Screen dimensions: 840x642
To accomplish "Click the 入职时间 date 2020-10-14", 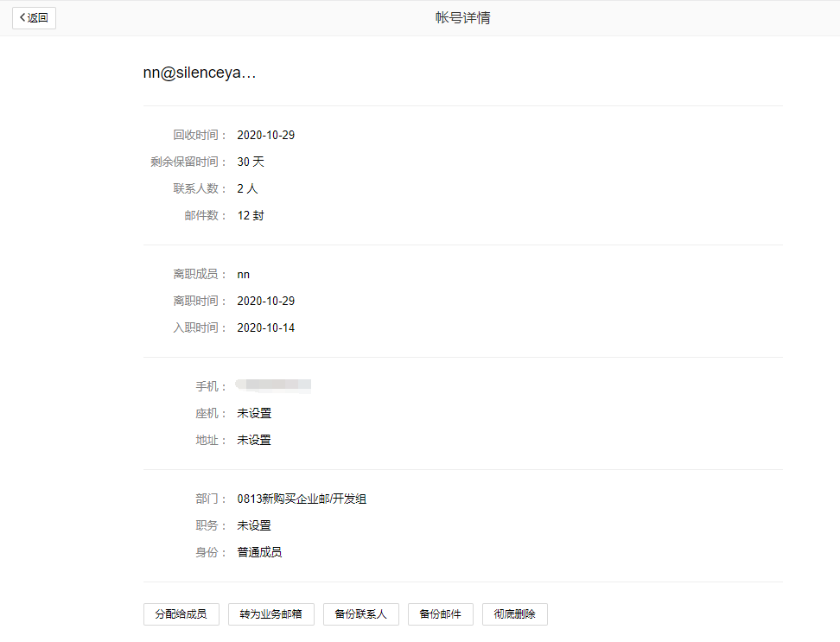I will point(266,328).
